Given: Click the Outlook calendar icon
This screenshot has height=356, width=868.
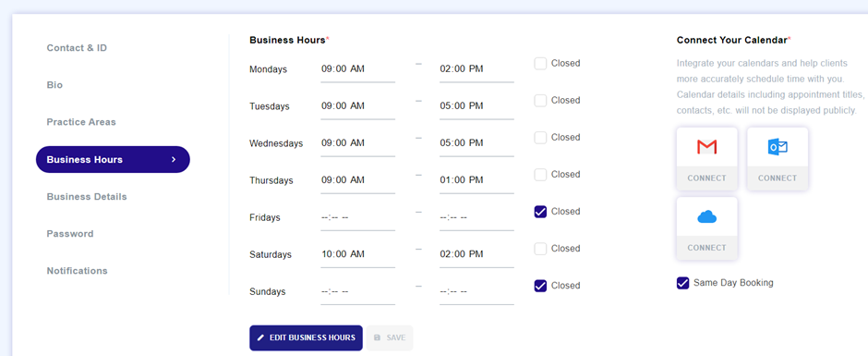Looking at the screenshot, I should pos(778,147).
